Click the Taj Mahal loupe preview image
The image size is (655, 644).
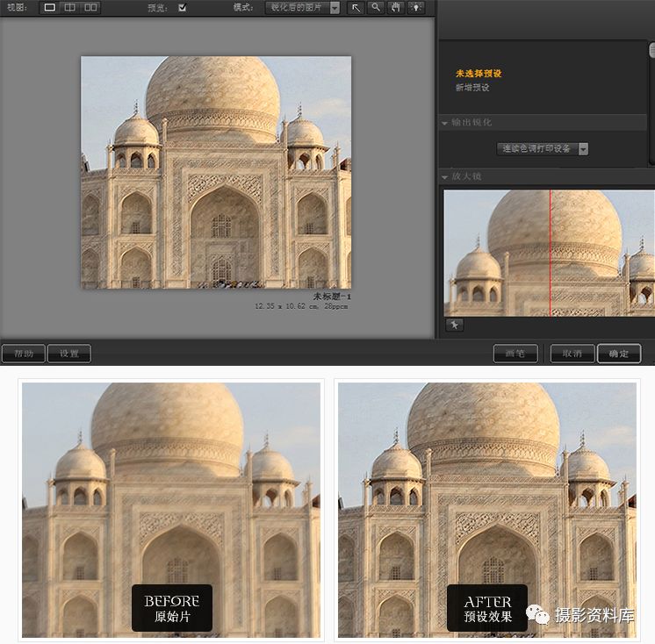(x=549, y=253)
